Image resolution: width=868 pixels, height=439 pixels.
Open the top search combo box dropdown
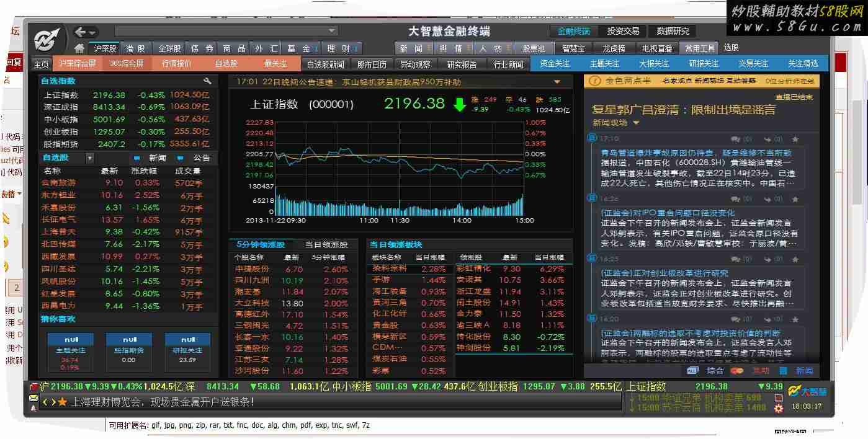332,30
